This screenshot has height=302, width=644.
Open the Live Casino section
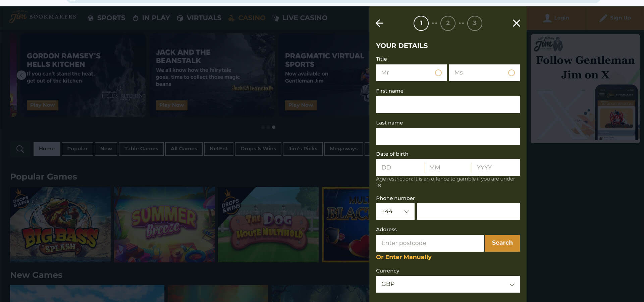pos(300,18)
